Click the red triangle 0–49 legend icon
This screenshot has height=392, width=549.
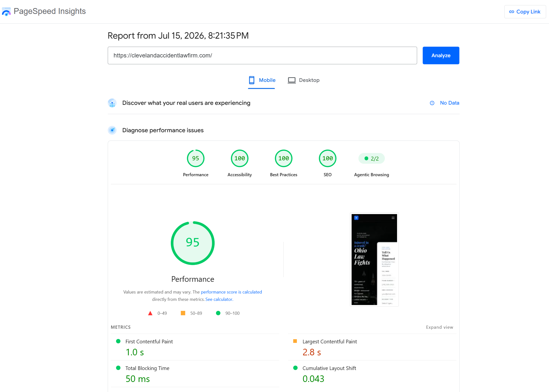[150, 313]
